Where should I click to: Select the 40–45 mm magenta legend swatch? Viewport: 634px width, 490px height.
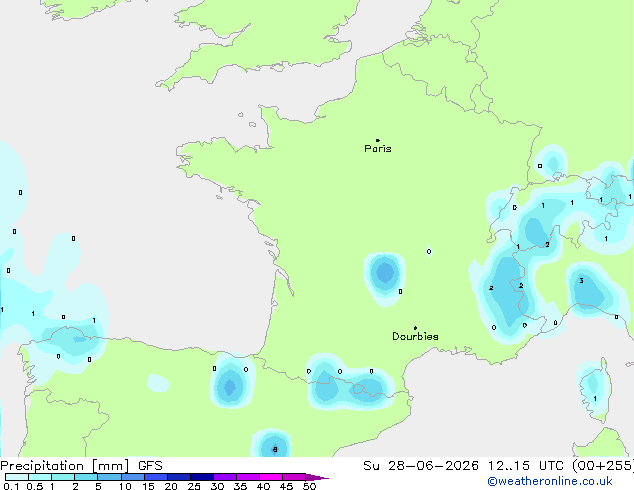tap(271, 477)
